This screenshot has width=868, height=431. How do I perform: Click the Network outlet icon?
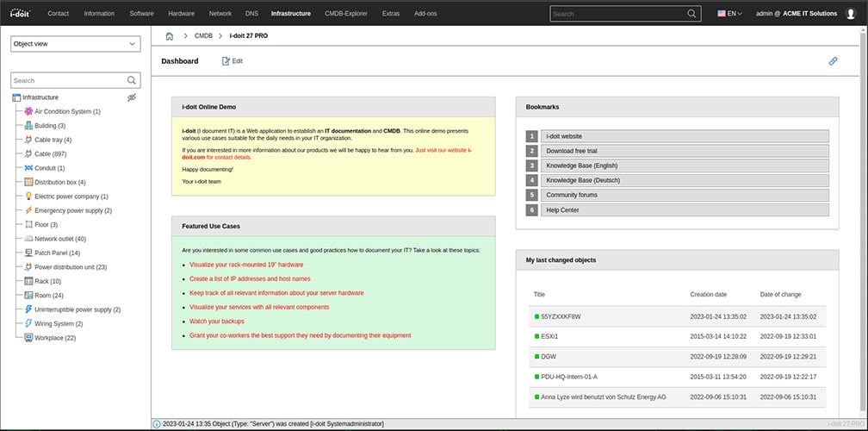[28, 239]
